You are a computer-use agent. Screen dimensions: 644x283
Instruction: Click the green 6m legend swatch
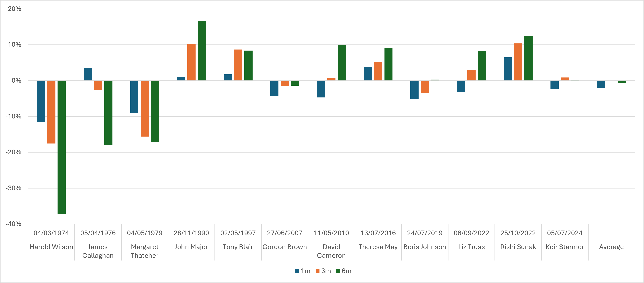338,271
